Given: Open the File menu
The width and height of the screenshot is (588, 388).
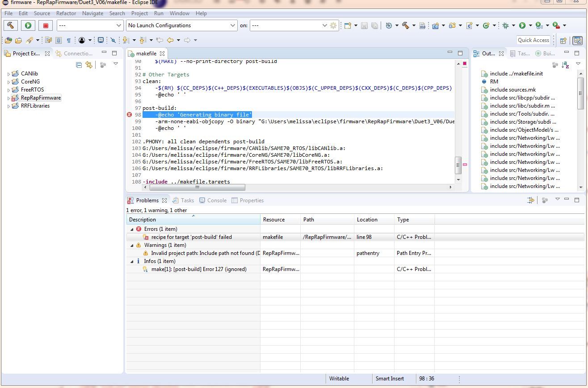Looking at the screenshot, I should 8,13.
